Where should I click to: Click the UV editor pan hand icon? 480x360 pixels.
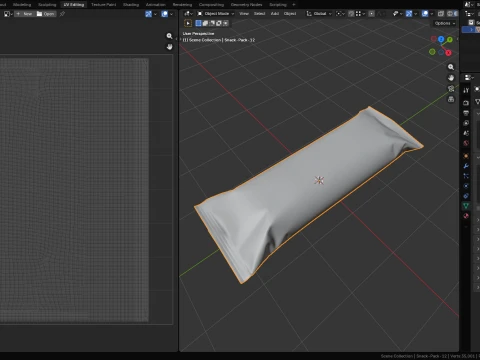169,47
